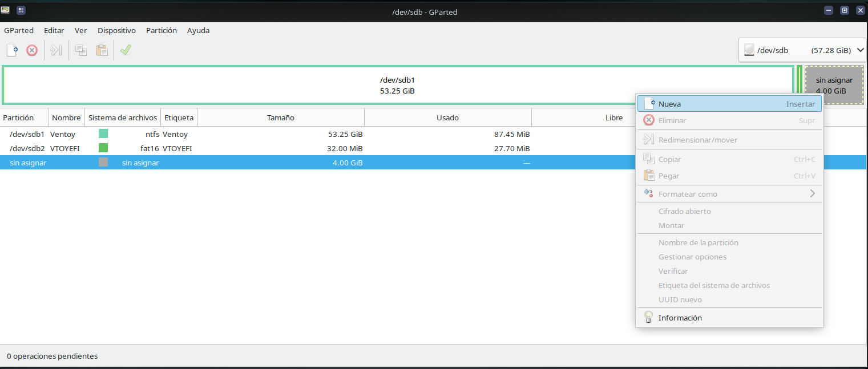Click the resize/move toolbar icon

56,50
